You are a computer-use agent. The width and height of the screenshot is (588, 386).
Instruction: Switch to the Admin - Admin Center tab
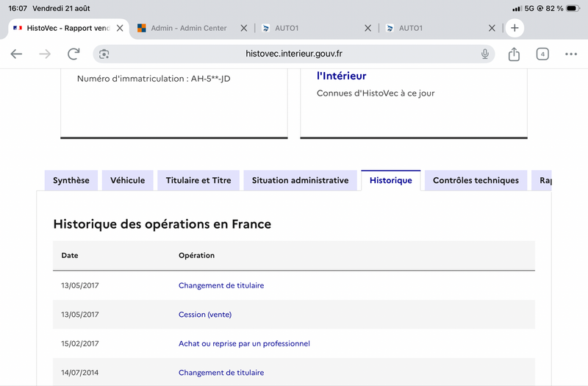[x=189, y=28]
